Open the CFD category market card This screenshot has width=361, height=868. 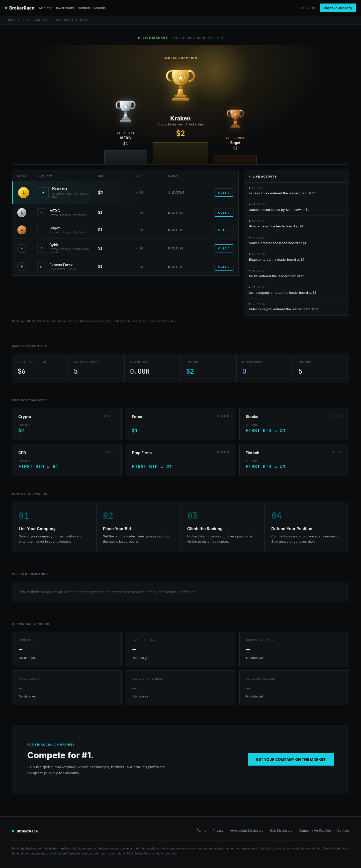67,460
